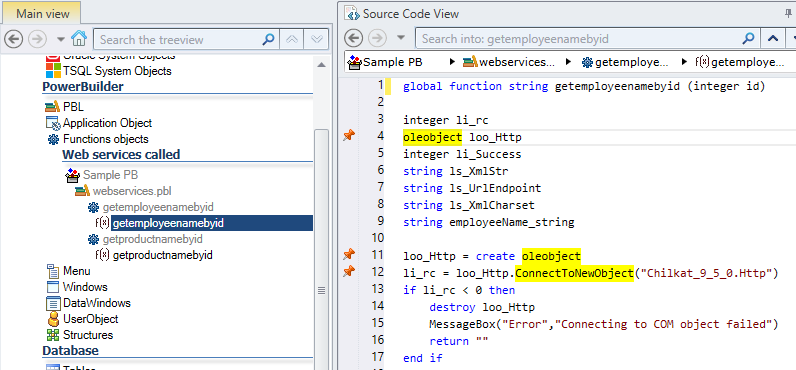
Task: Open Source Code View history dropdown
Action: coord(401,38)
